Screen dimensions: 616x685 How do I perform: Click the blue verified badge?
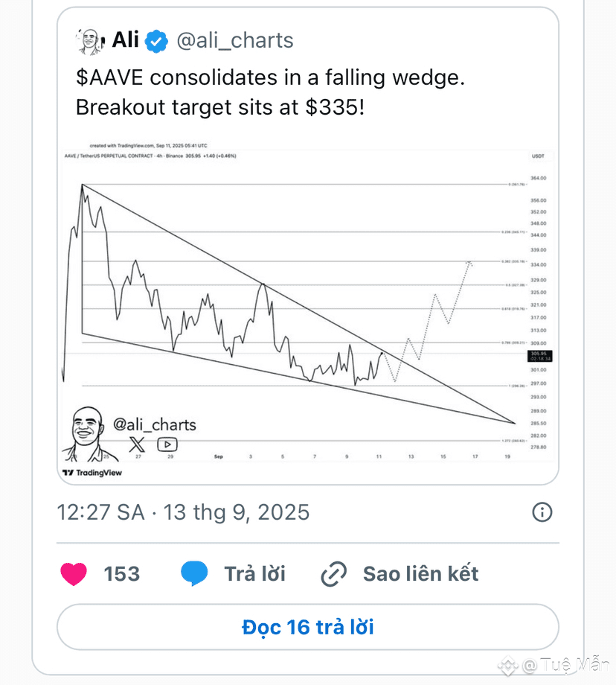pos(156,41)
